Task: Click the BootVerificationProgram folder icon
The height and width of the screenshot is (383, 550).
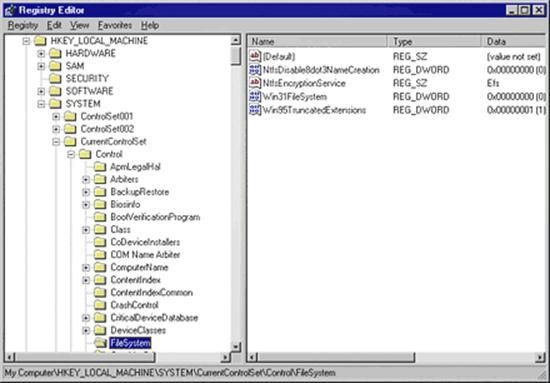Action: tap(100, 217)
